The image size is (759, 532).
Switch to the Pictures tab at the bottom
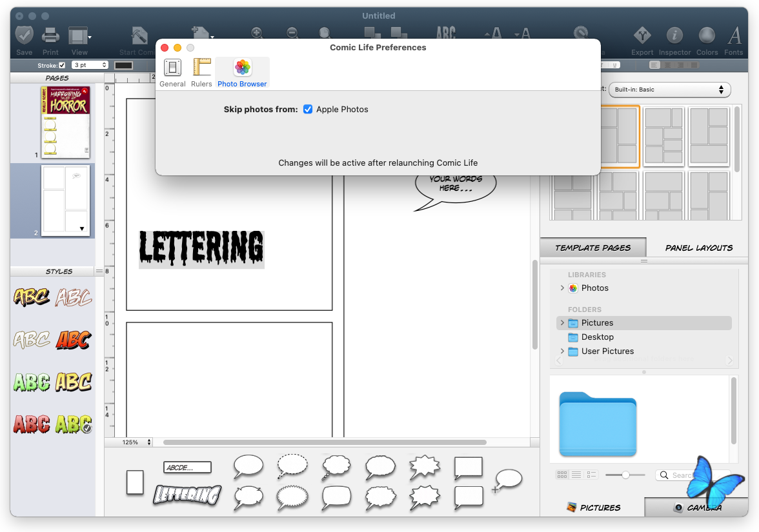tap(593, 507)
